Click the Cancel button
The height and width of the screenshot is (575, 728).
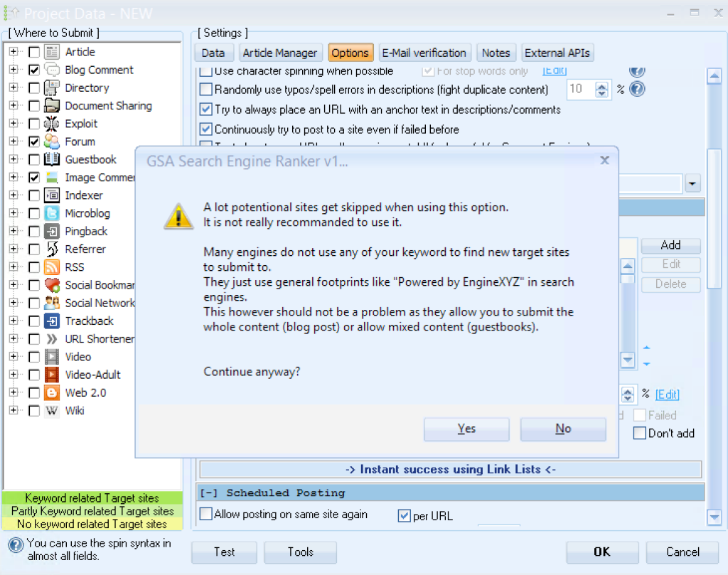pos(682,552)
